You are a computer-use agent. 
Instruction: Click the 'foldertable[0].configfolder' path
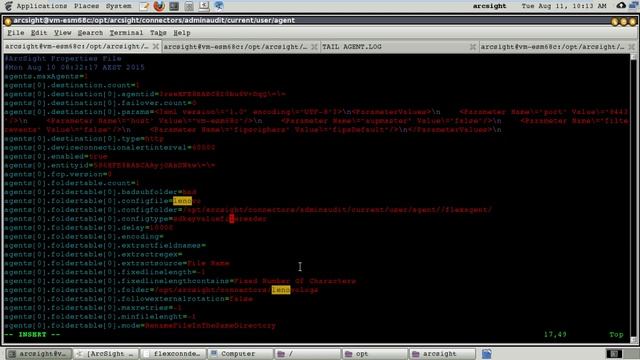click(337, 210)
